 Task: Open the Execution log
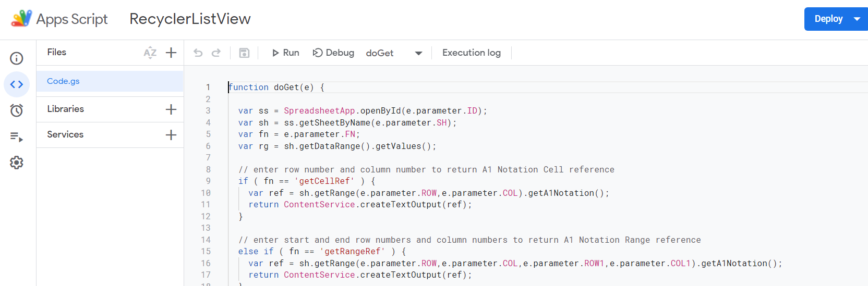[471, 53]
